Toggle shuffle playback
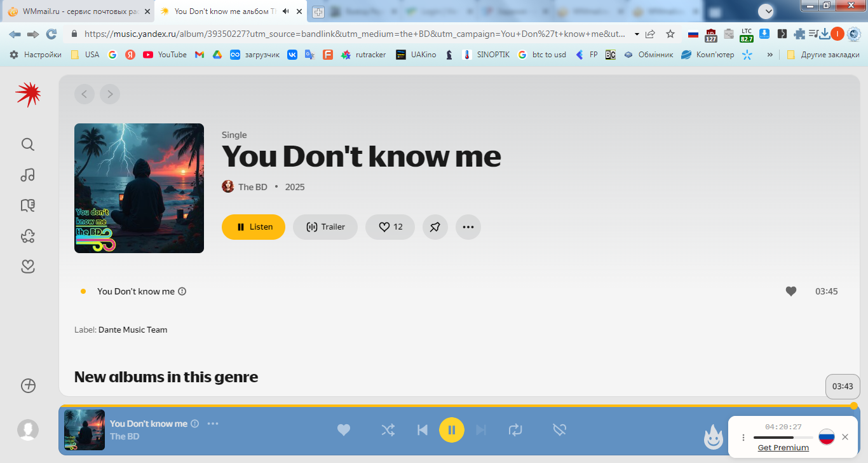 tap(388, 431)
